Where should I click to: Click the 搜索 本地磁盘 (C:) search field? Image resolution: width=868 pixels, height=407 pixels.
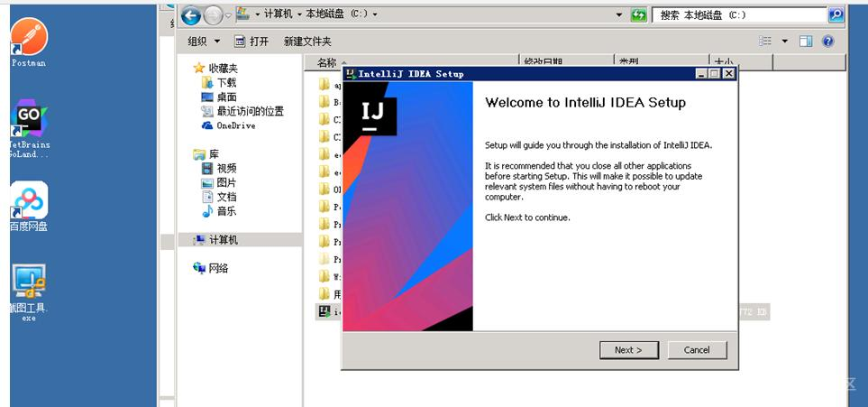739,15
